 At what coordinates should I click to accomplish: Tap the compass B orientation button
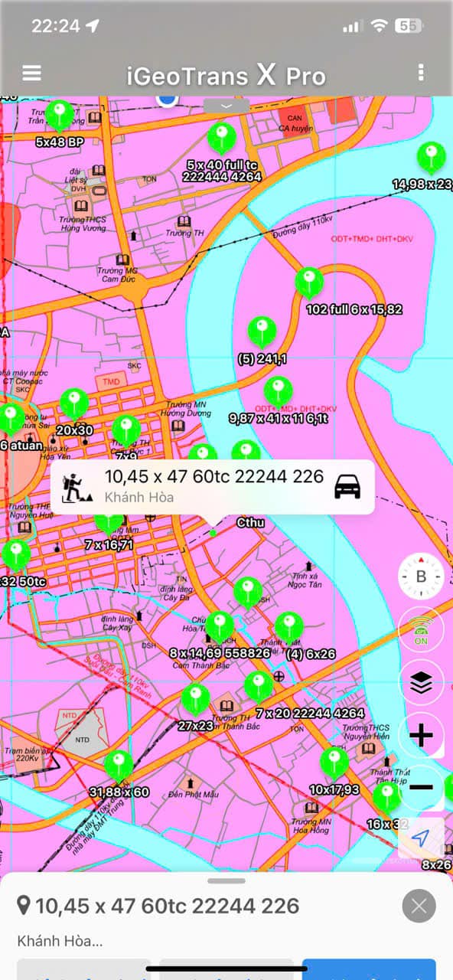[421, 577]
